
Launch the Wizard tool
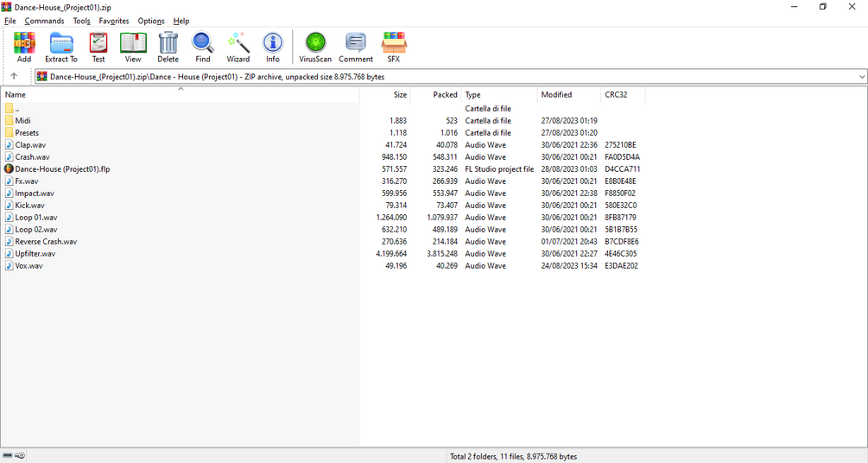click(238, 47)
